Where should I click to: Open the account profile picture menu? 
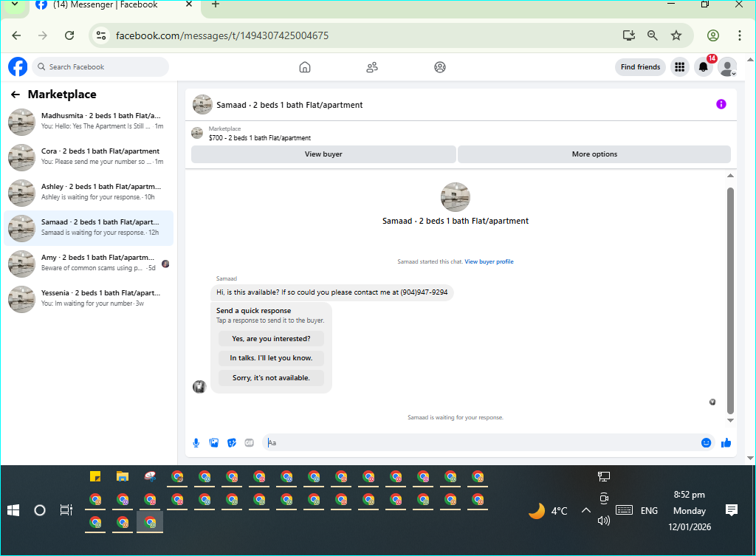727,67
